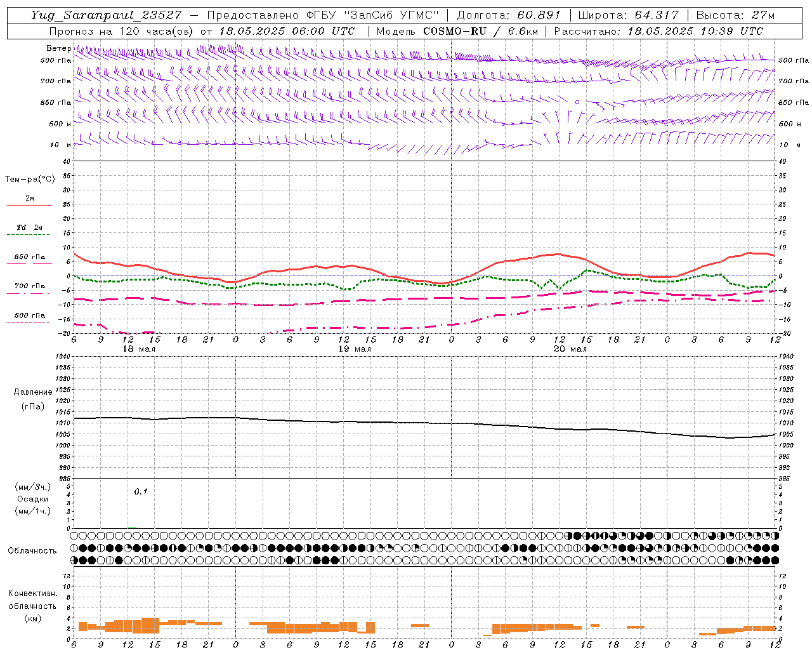Click the "(км)" unit of the convective panel
Image resolution: width=812 pixels, height=650 pixels.
(32, 618)
